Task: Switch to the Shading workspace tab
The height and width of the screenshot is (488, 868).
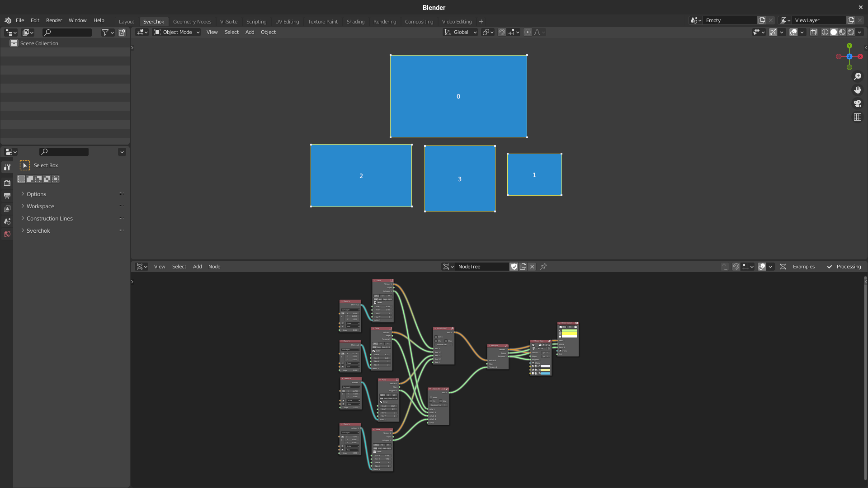Action: [355, 21]
